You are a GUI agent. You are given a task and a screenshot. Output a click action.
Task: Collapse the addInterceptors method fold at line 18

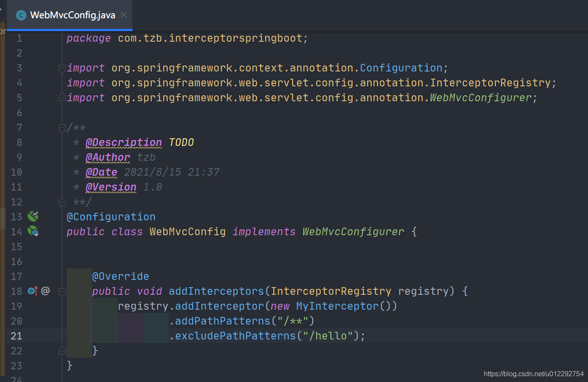[62, 291]
